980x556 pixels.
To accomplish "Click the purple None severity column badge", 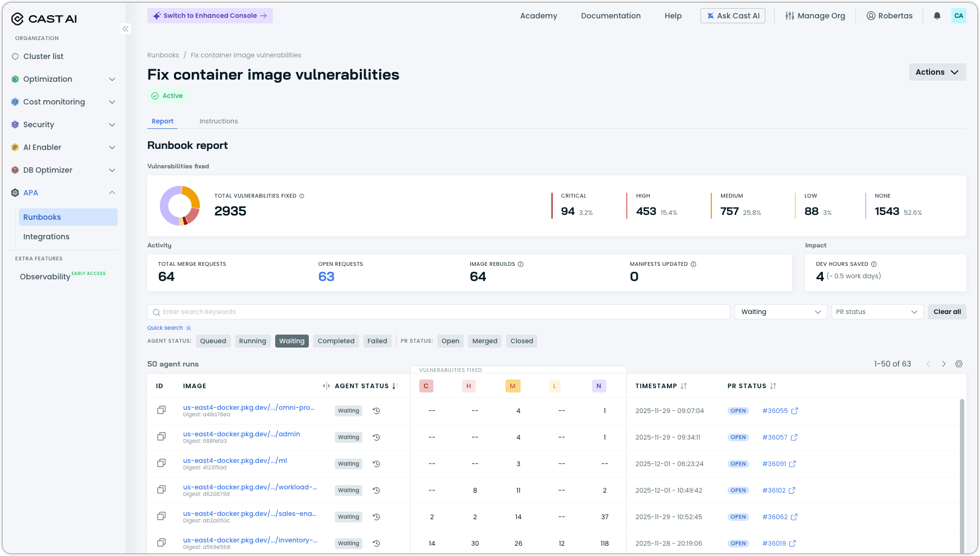I will point(599,386).
